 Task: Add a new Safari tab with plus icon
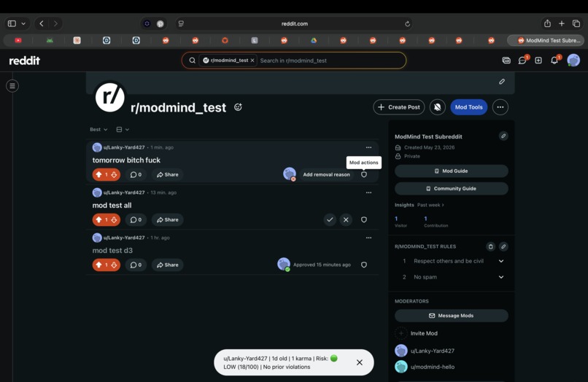562,23
